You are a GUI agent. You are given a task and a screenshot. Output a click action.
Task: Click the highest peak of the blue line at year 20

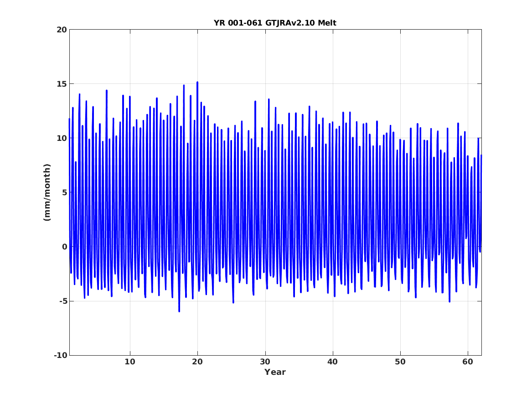(x=197, y=83)
